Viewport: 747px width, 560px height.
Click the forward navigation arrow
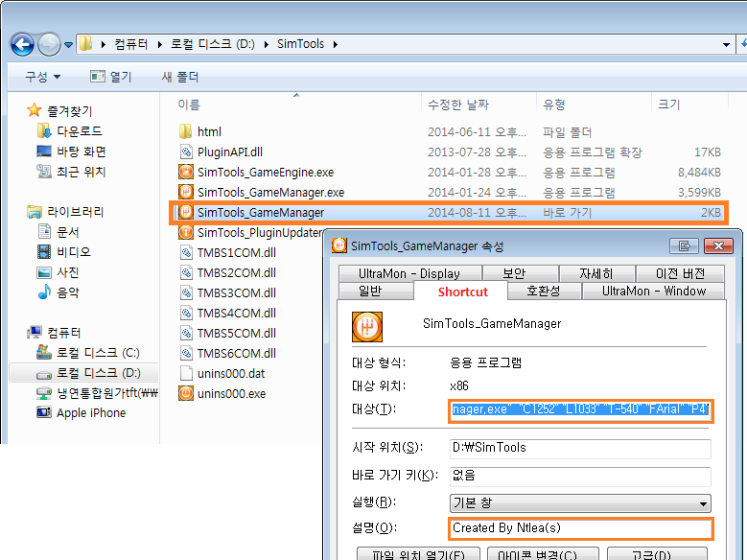pyautogui.click(x=49, y=45)
